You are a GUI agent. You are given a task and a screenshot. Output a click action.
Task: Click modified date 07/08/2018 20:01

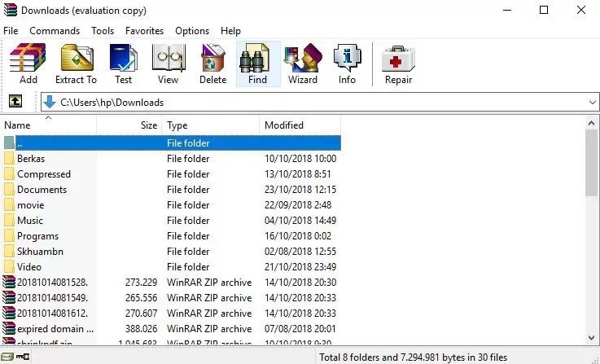300,328
